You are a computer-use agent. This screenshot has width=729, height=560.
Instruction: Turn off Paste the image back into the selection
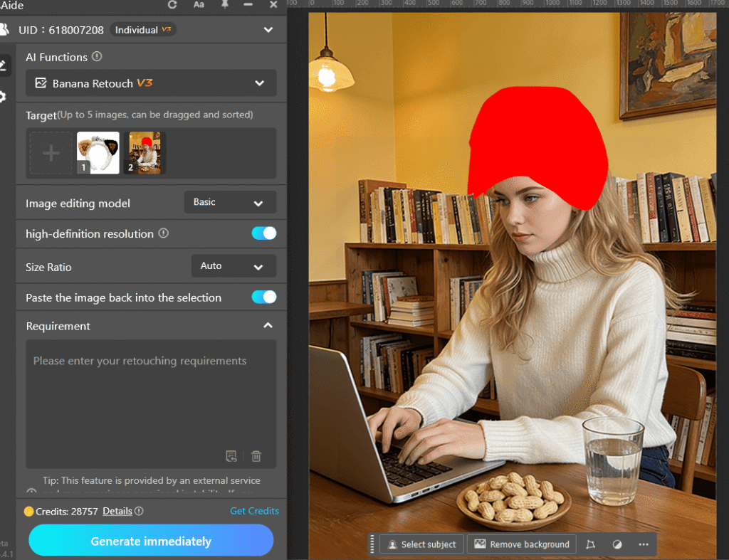click(263, 297)
